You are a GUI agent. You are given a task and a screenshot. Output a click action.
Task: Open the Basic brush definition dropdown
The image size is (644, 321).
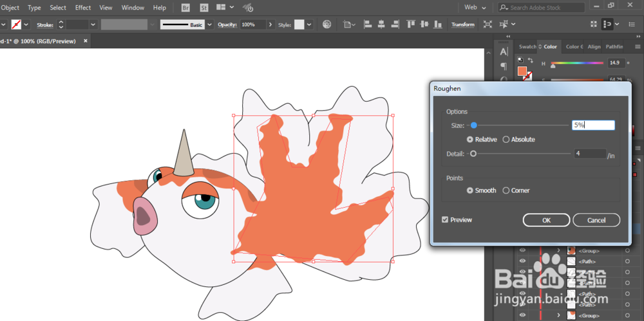(x=210, y=24)
